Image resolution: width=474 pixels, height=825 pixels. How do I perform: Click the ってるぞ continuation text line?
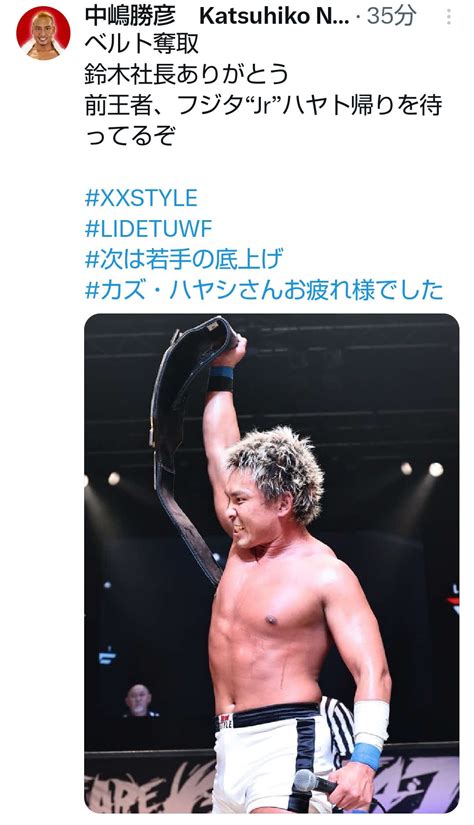tap(130, 136)
